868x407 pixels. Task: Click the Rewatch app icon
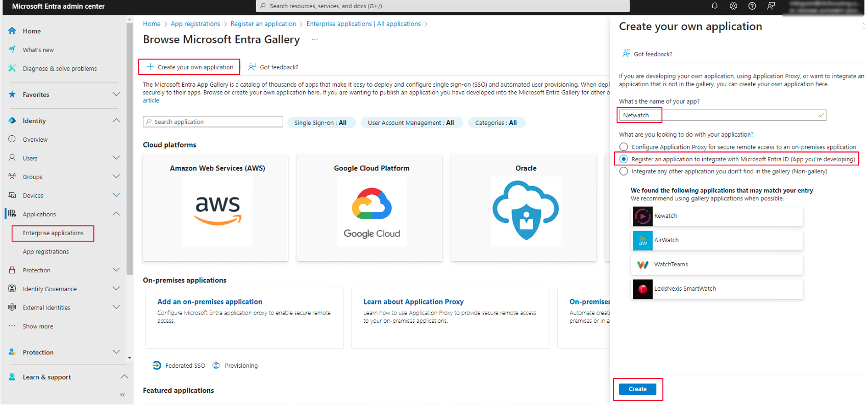click(642, 216)
